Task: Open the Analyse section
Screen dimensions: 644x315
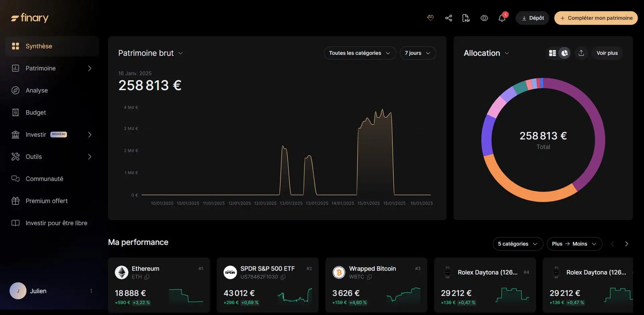Action: coord(37,90)
